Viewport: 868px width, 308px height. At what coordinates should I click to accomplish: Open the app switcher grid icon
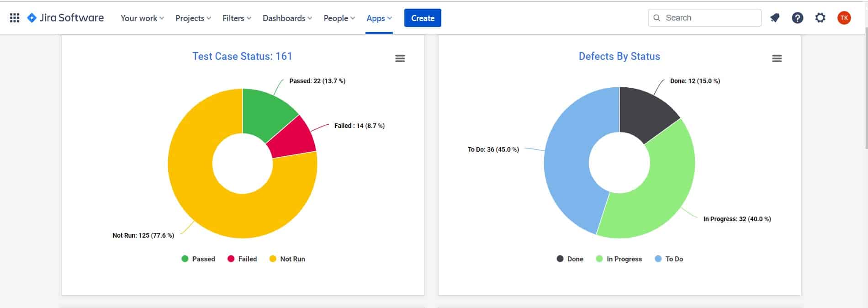pos(15,18)
